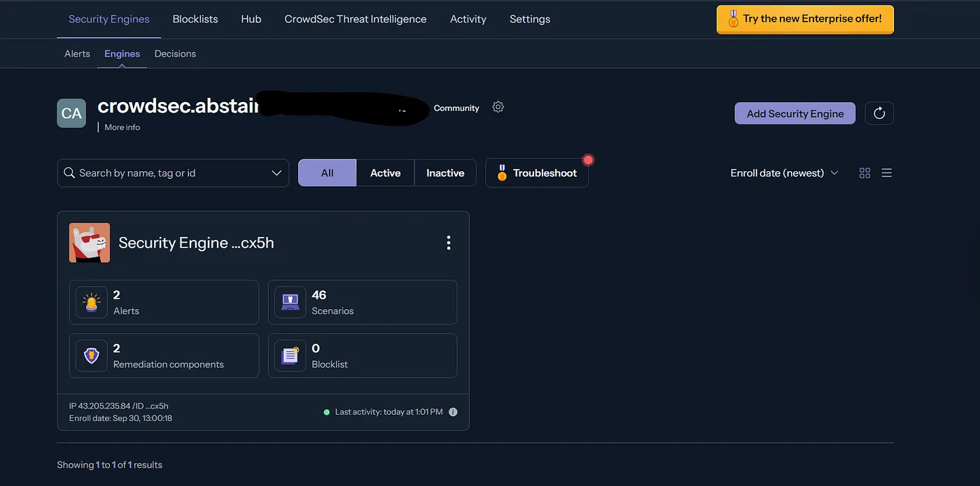Switch to the Alerts sub-tab
Image resolution: width=980 pixels, height=486 pixels.
pyautogui.click(x=77, y=54)
